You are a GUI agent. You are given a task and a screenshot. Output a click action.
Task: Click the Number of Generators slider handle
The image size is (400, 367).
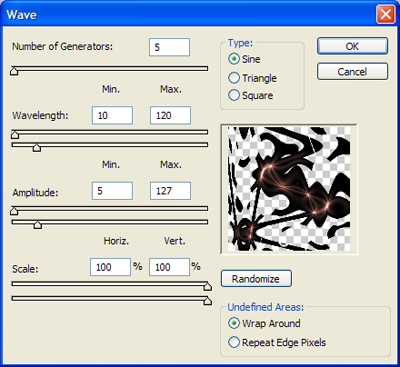click(14, 71)
